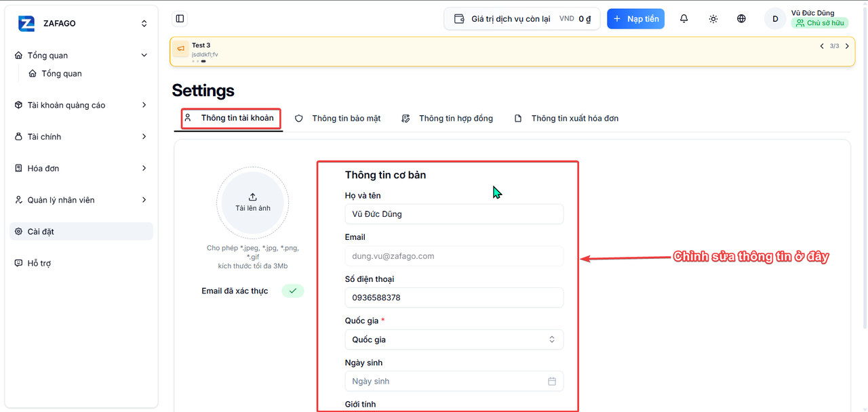The image size is (868, 412).
Task: Click the balance amount 0 ₫
Action: pos(585,19)
